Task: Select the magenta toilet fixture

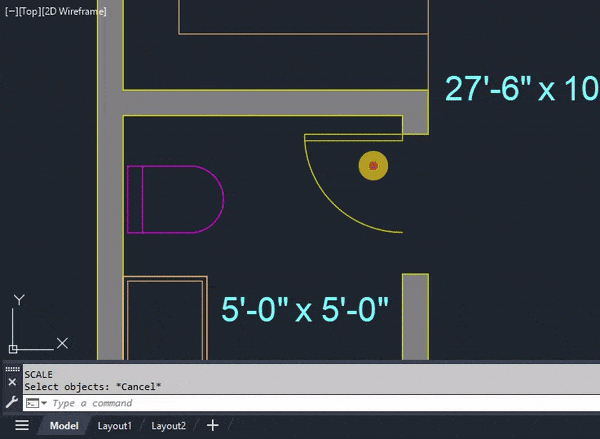Action: click(175, 199)
